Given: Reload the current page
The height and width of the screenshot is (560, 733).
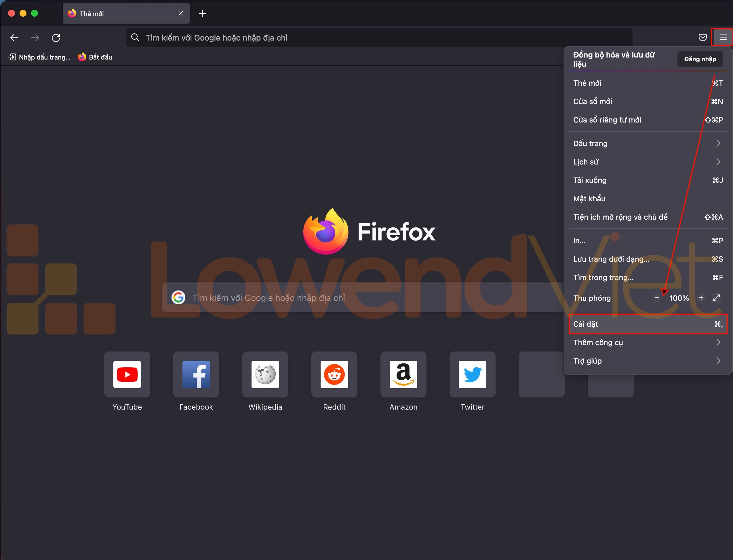Looking at the screenshot, I should pos(56,38).
